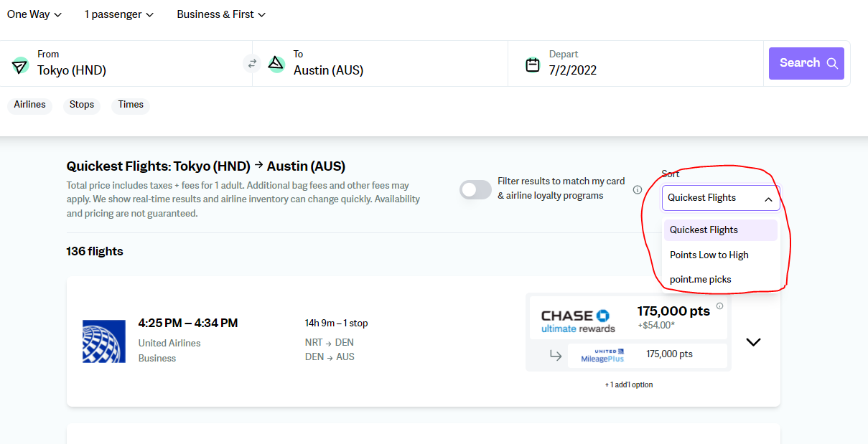Click the Chase Ultimate Rewards logo
This screenshot has height=444, width=868.
tap(578, 321)
